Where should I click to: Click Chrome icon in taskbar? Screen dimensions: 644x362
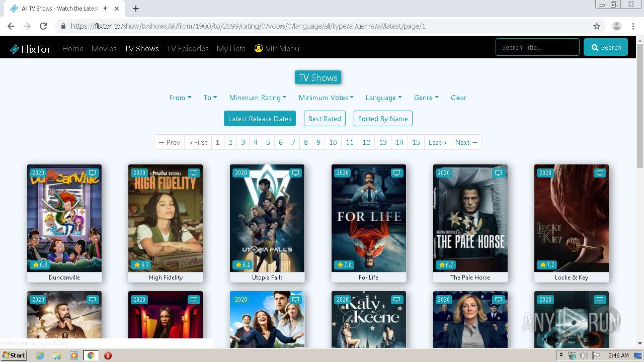click(91, 355)
